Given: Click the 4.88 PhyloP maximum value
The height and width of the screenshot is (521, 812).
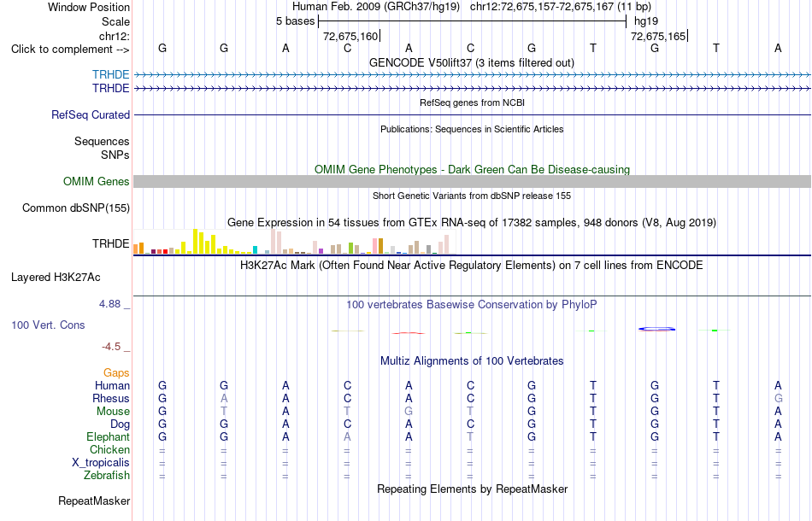Looking at the screenshot, I should click(109, 304).
